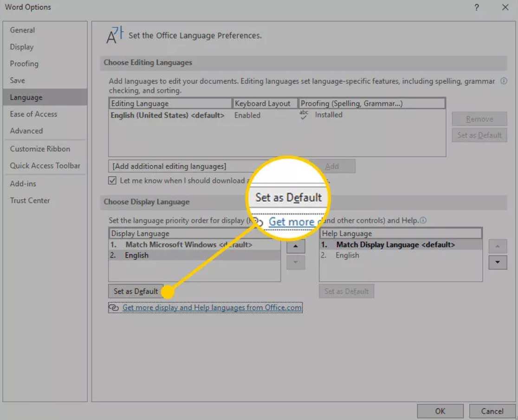518x420 pixels.
Task: Open 'Get more display and Help languages' link
Action: [212, 308]
